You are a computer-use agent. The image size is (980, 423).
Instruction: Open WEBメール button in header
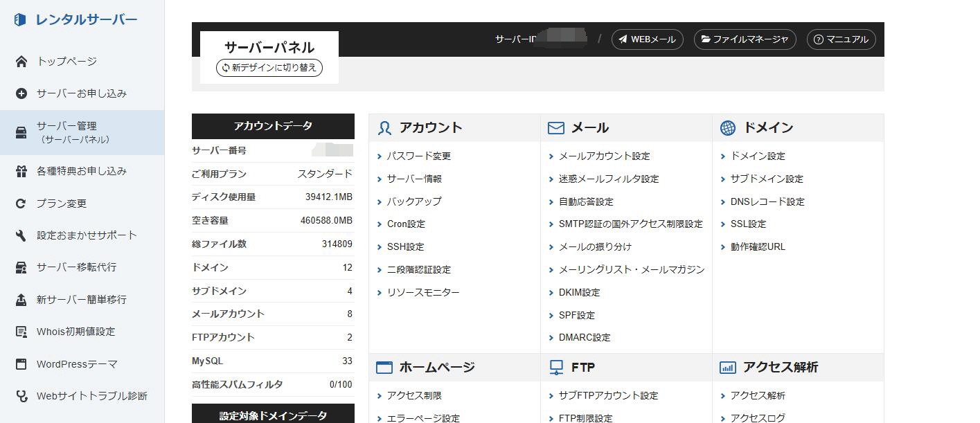[648, 39]
